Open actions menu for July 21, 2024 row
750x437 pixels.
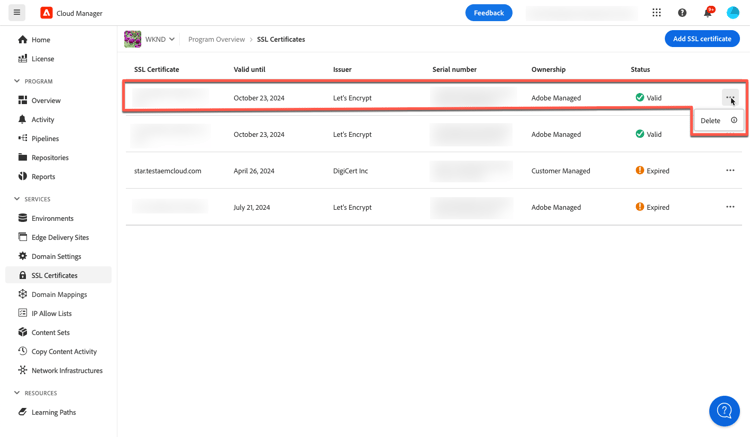(730, 207)
